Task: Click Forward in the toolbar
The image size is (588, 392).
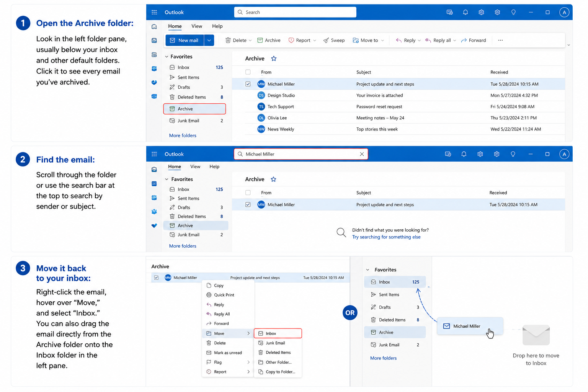Action: coord(474,40)
